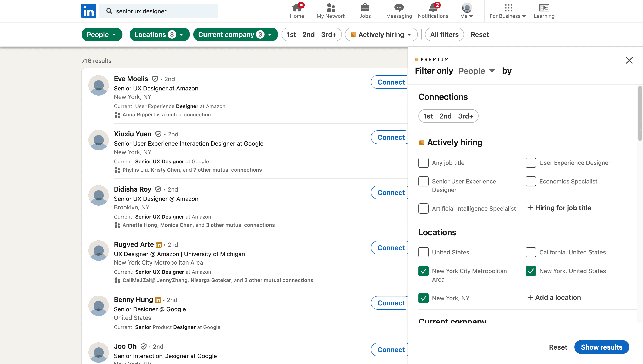
Task: Open Eve Moelis profile photo
Action: click(x=99, y=85)
